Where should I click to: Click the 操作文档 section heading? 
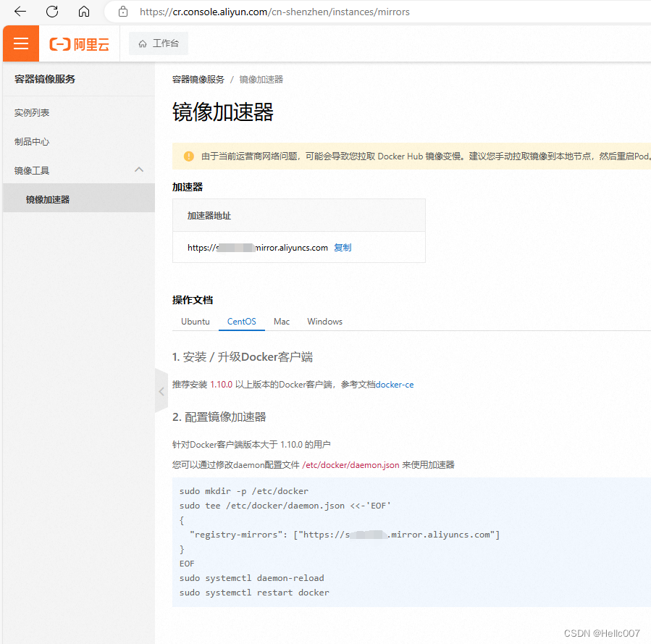(x=193, y=300)
